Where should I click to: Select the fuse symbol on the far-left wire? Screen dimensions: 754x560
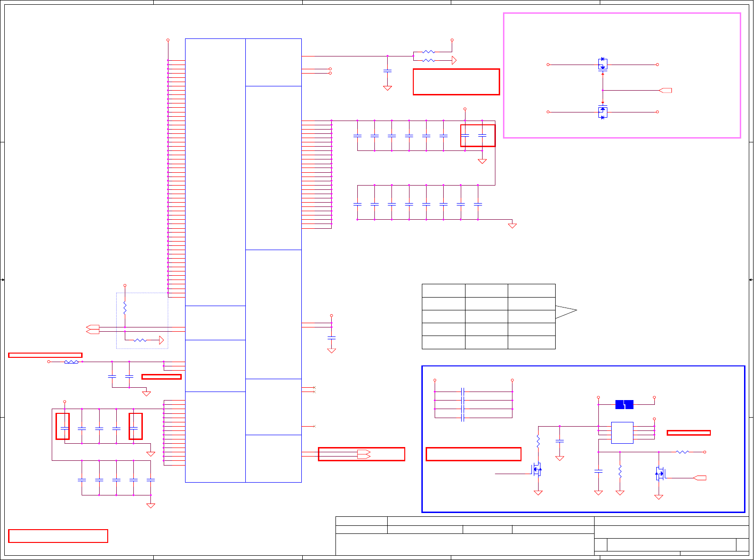pos(71,362)
